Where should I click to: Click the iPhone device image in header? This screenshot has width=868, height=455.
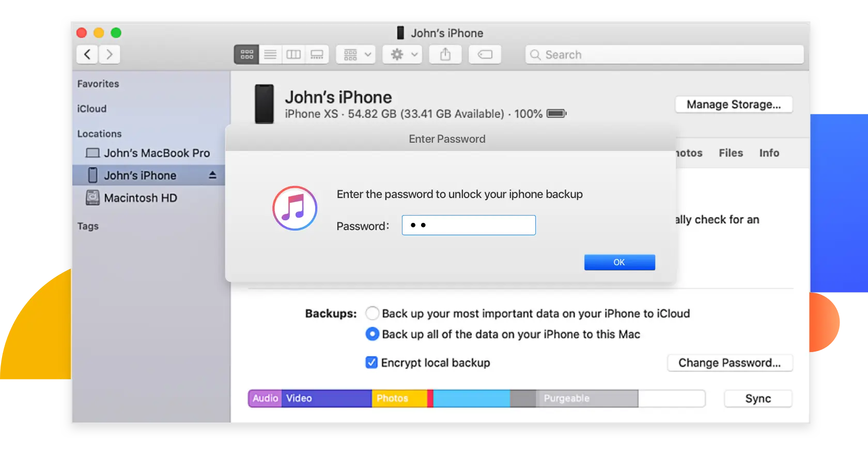264,104
